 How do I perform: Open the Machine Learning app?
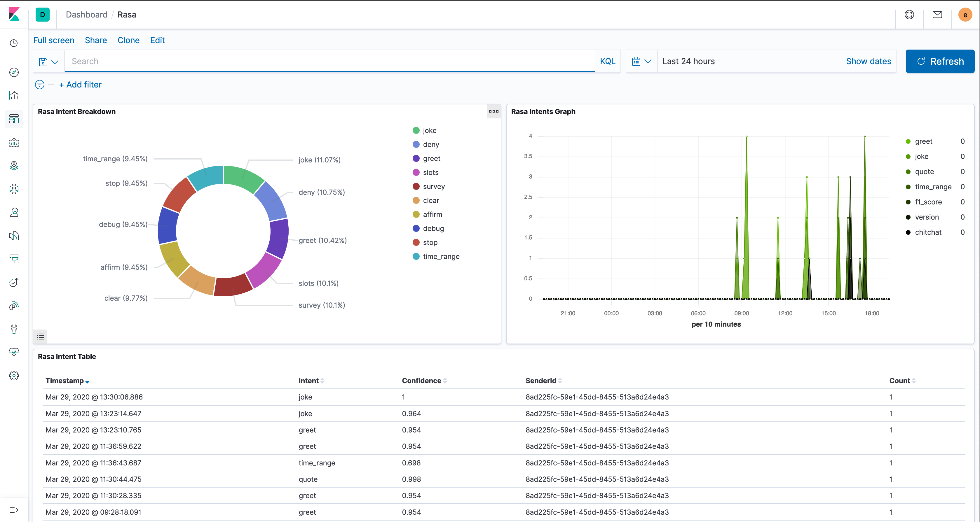(14, 189)
